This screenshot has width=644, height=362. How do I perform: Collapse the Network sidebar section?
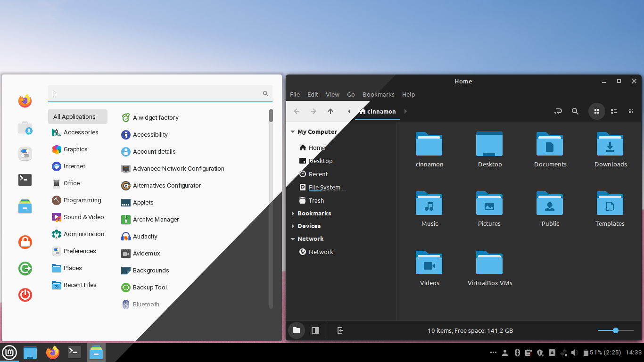tap(293, 239)
